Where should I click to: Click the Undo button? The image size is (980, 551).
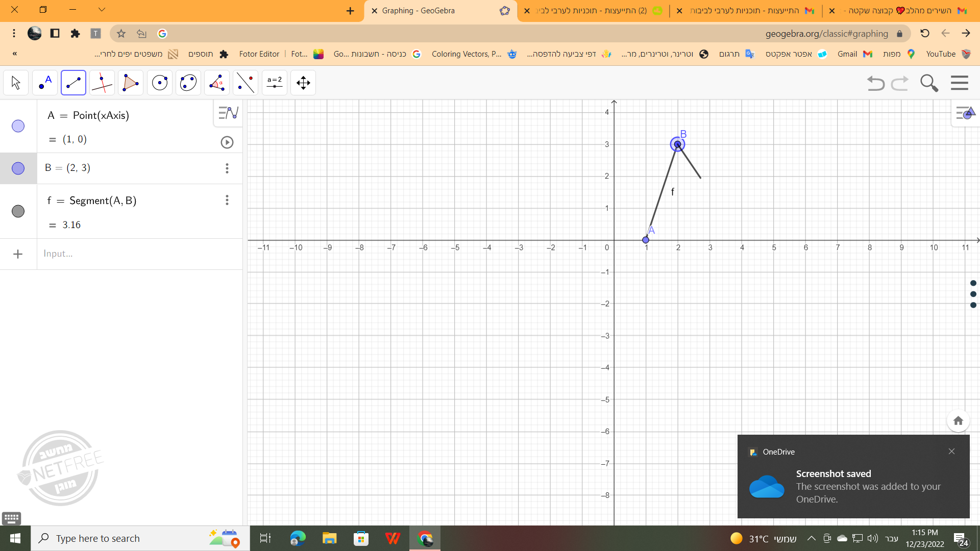(875, 83)
